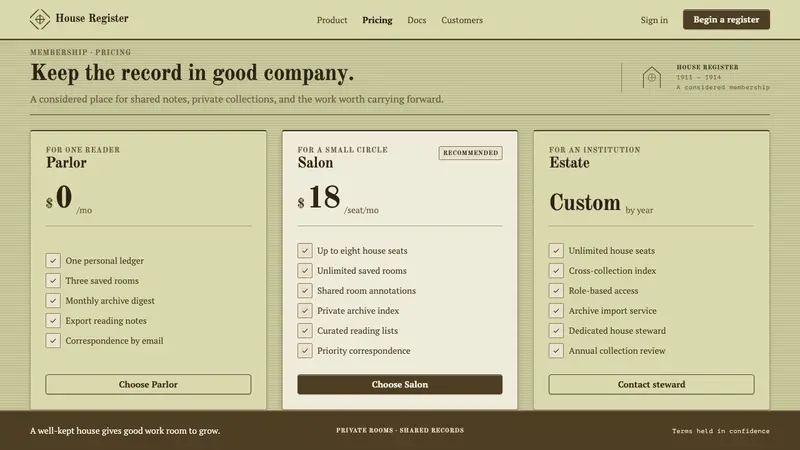
Task: Click the Begin a register button
Action: click(x=726, y=19)
